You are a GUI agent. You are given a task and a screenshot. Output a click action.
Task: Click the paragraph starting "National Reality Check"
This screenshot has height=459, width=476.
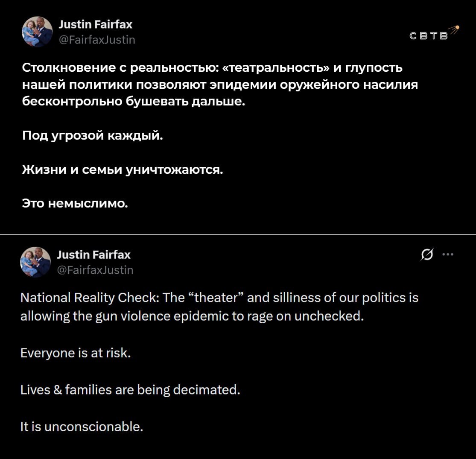click(219, 307)
